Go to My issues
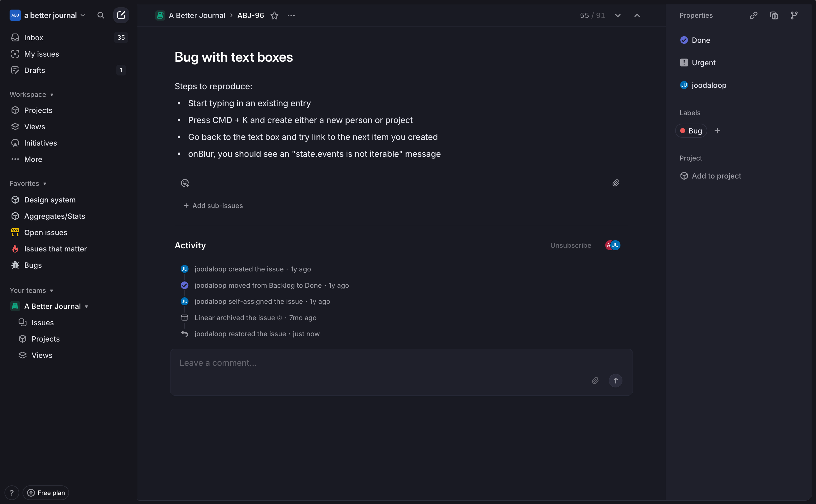Image resolution: width=816 pixels, height=504 pixels. (x=41, y=54)
